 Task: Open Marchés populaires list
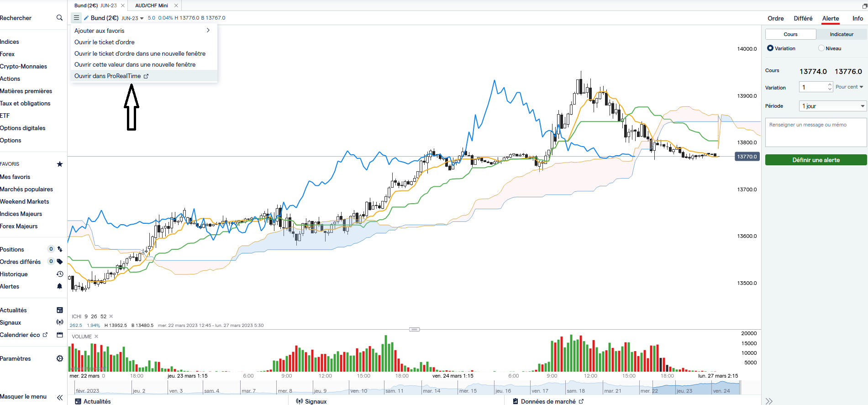[x=26, y=189]
